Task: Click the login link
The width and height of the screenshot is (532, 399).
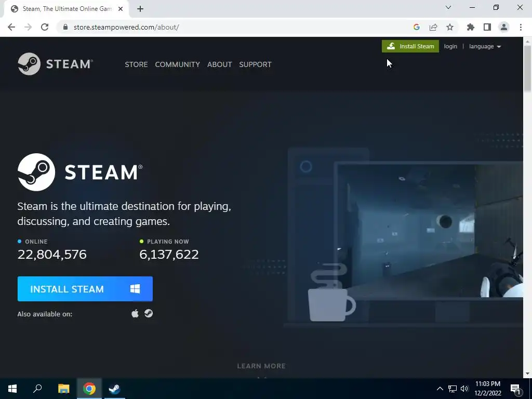Action: [450, 46]
